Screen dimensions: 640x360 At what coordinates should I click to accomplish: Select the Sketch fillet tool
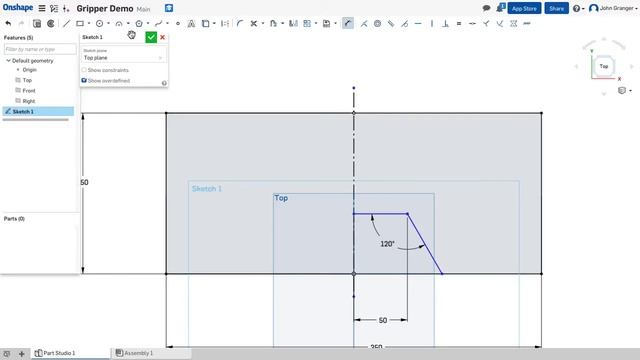point(240,24)
